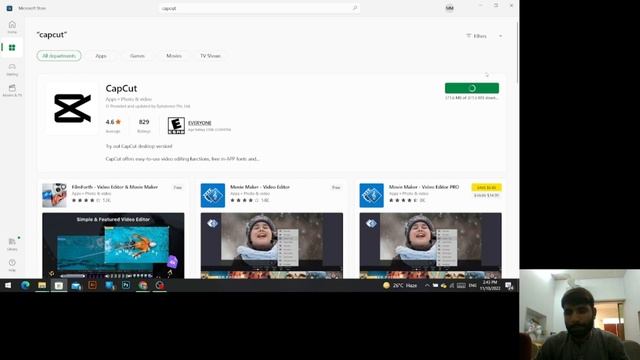This screenshot has height=360, width=640.
Task: Click the Movie Maker - Video Editor icon
Action: click(x=213, y=195)
